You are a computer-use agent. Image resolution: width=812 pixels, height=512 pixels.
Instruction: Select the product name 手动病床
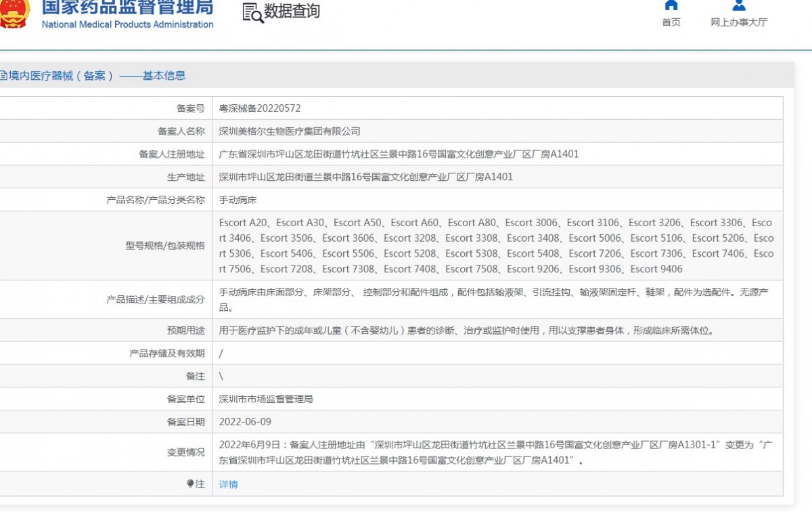(x=238, y=200)
